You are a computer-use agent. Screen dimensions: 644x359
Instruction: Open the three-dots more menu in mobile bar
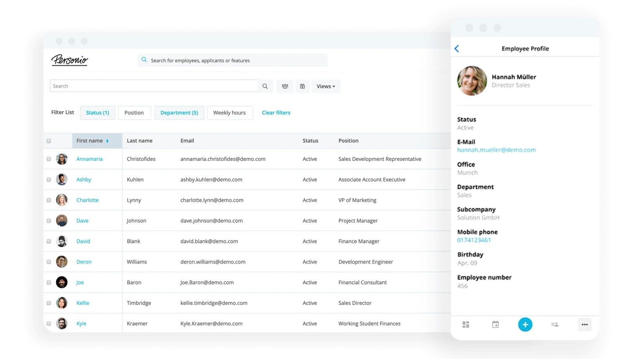584,325
